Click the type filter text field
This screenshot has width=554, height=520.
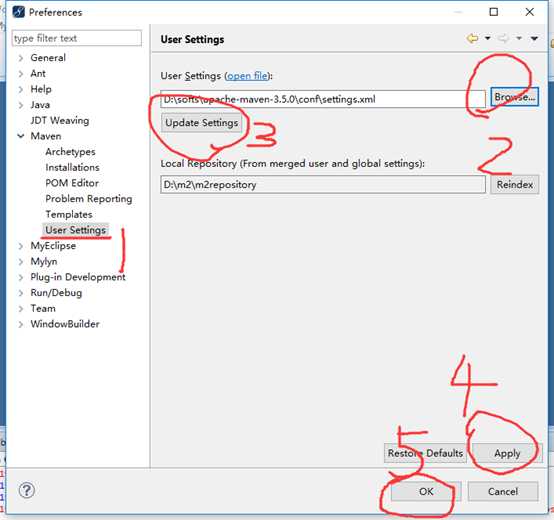click(77, 38)
